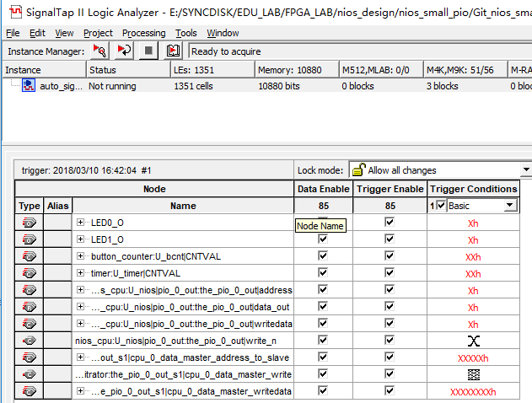532x403 pixels.
Task: Click the write_n signal type icon
Action: point(30,341)
